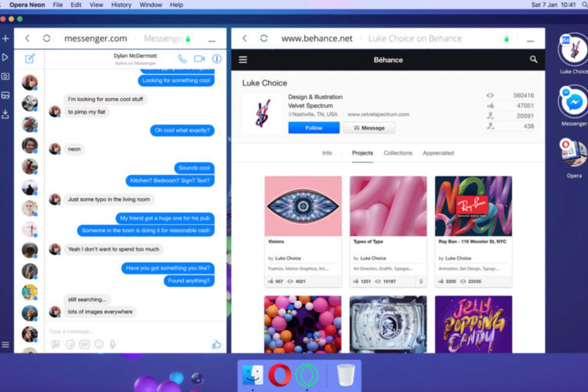The height and width of the screenshot is (392, 588).
Task: Click the Message button on Luke Choice profile
Action: click(x=369, y=128)
